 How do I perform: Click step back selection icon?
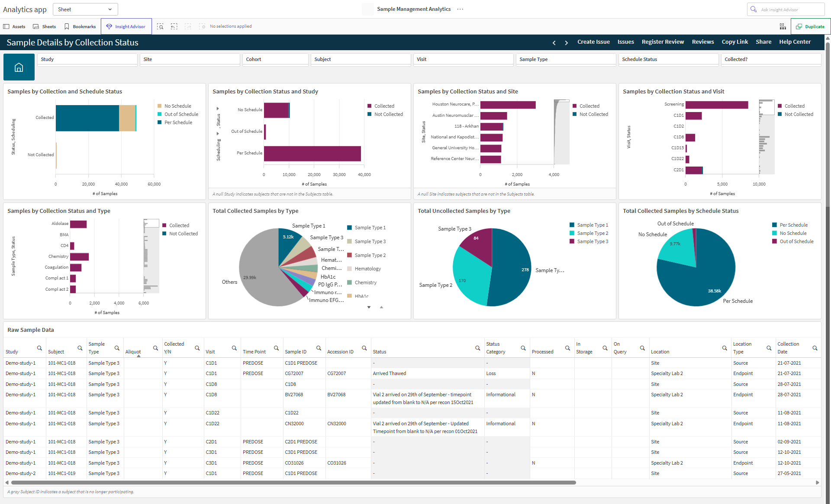pos(174,26)
